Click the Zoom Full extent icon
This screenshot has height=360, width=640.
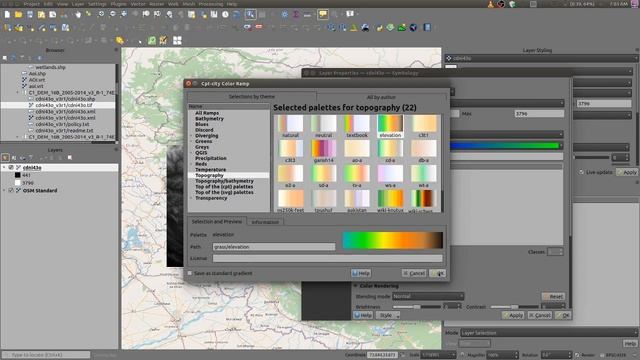124,15
